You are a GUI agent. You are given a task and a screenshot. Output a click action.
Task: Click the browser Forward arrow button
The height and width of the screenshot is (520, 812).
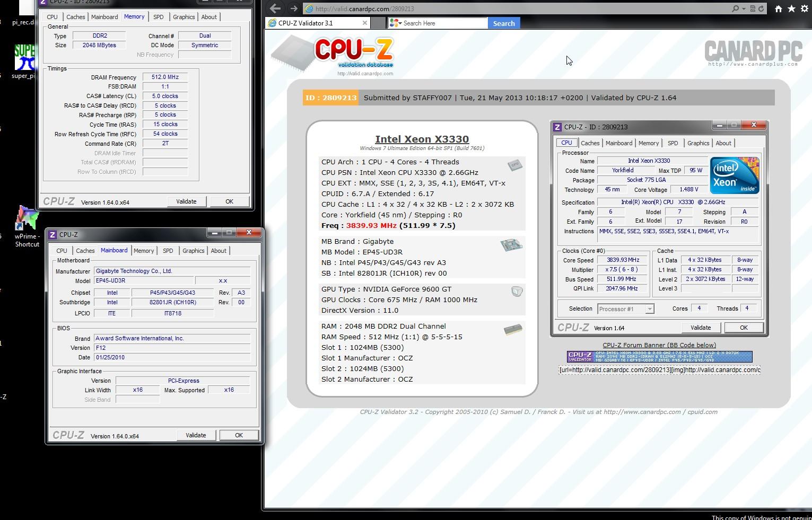(294, 8)
